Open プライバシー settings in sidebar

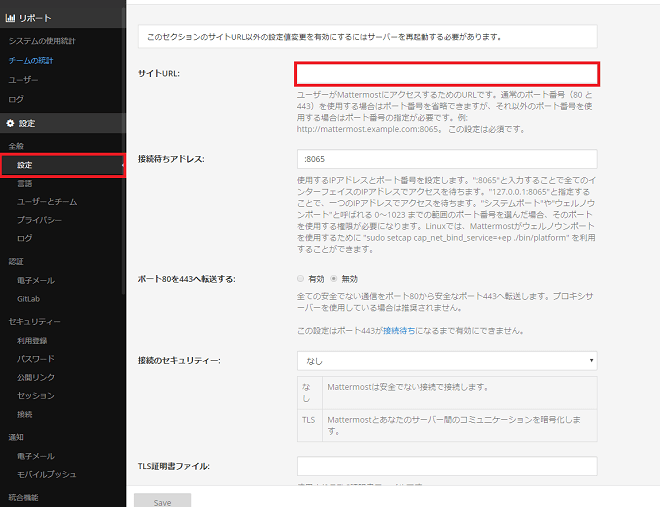39,220
